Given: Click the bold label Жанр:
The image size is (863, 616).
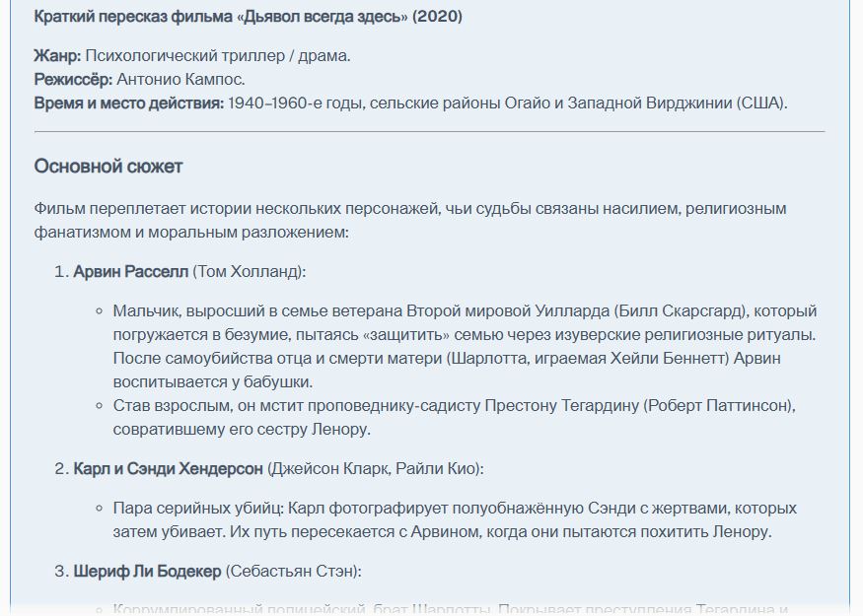Looking at the screenshot, I should click(57, 56).
